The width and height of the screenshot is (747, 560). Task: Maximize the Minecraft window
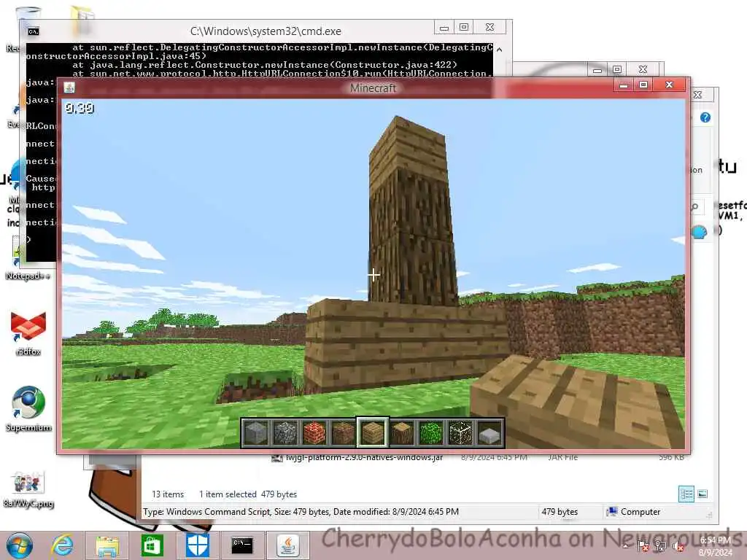tap(643, 85)
